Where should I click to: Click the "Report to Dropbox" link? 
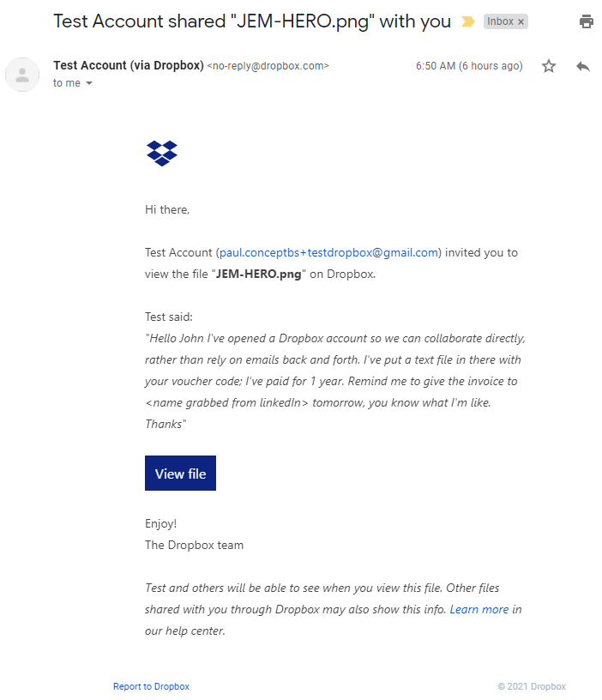click(151, 686)
